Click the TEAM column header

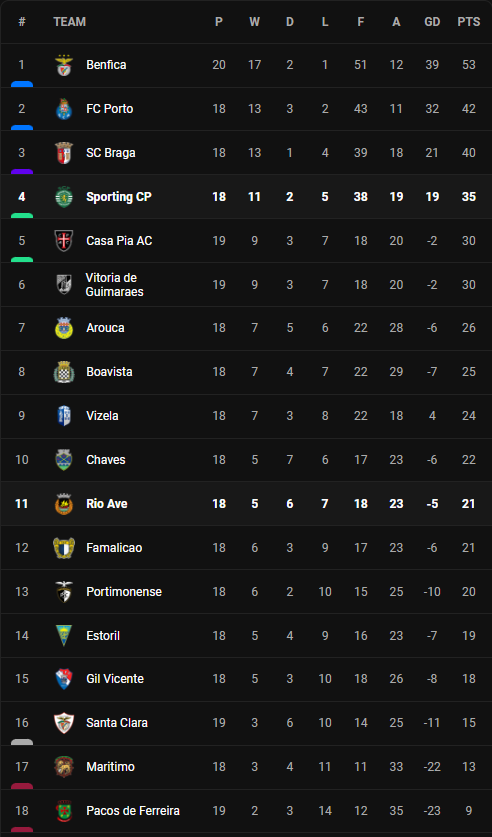[x=69, y=22]
